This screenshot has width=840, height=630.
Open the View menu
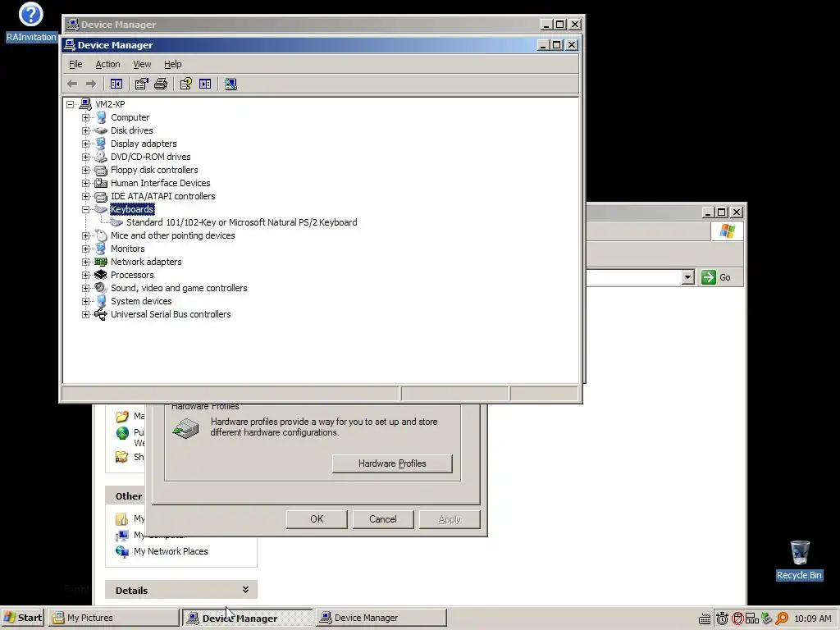(x=142, y=64)
